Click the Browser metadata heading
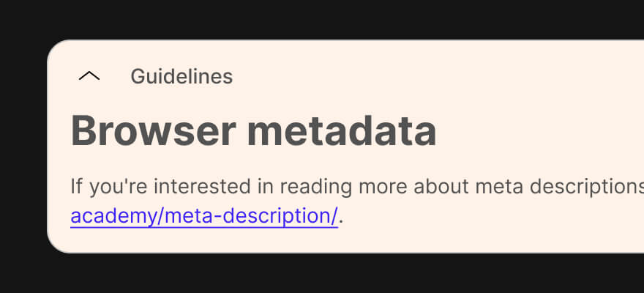Viewport: 644px width, 293px height. [x=253, y=132]
